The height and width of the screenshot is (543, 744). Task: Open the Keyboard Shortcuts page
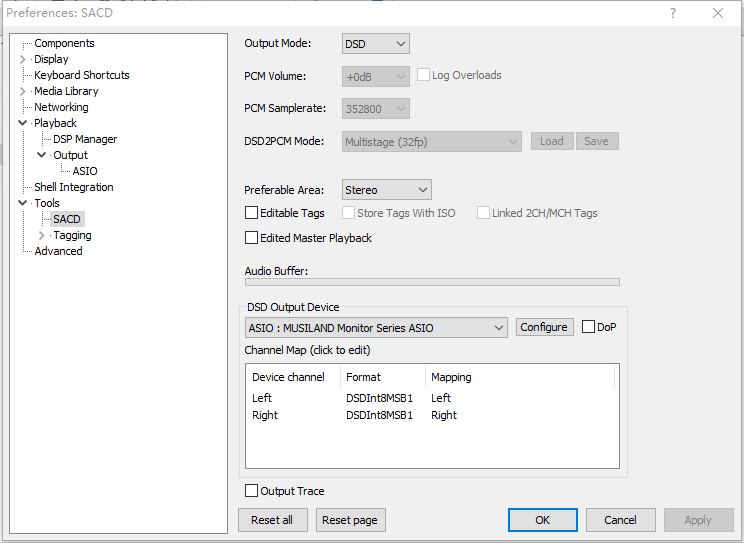point(81,75)
